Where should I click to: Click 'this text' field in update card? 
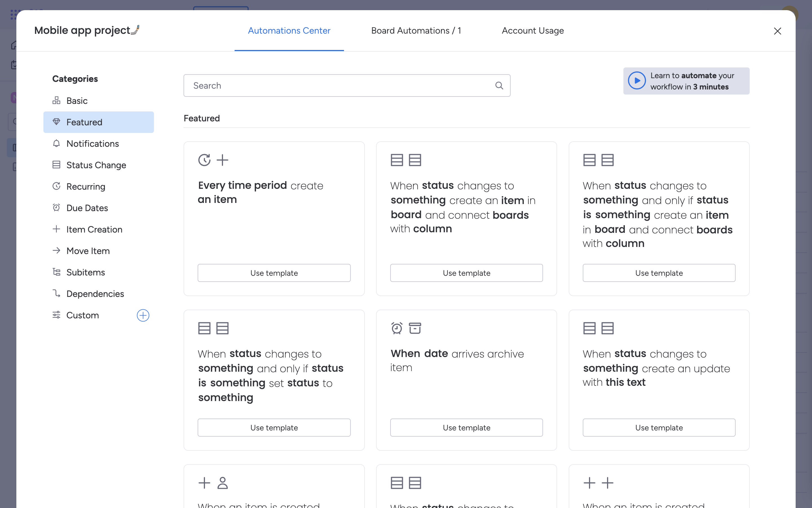point(625,382)
